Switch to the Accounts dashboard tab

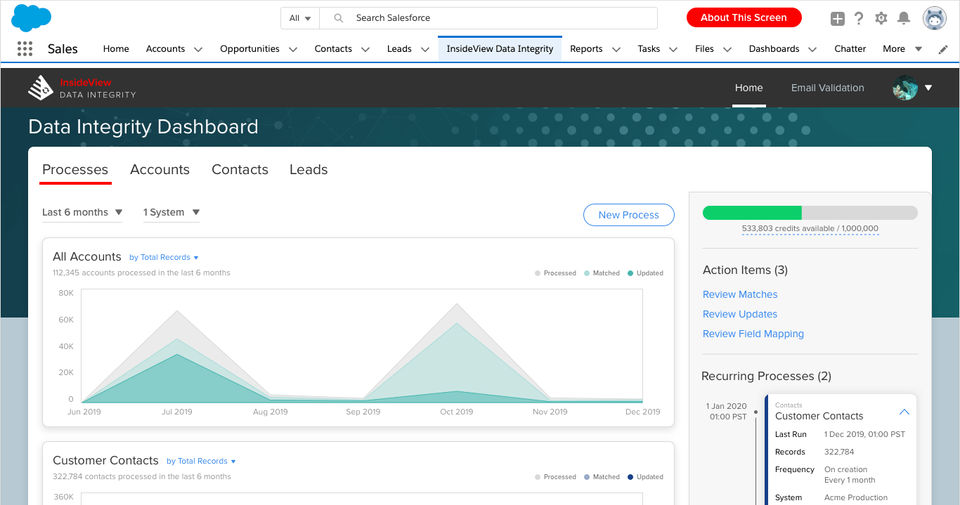click(160, 170)
